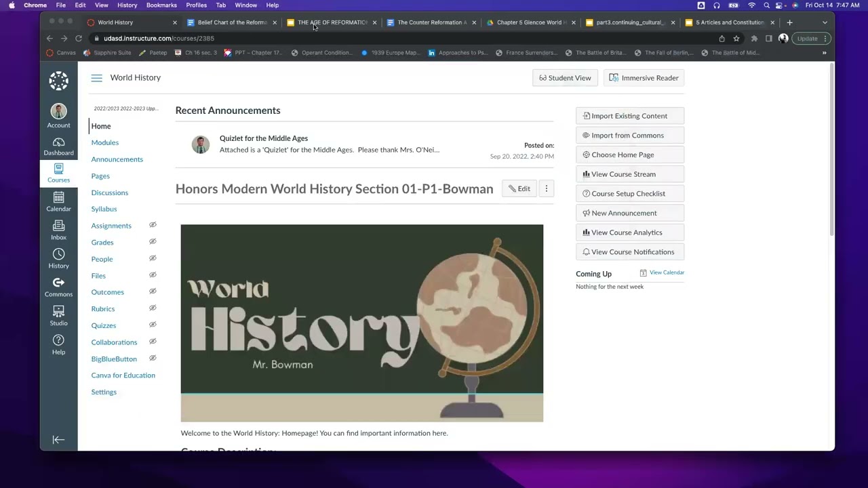Open a new browser tab
The width and height of the screenshot is (868, 488).
click(x=789, y=22)
